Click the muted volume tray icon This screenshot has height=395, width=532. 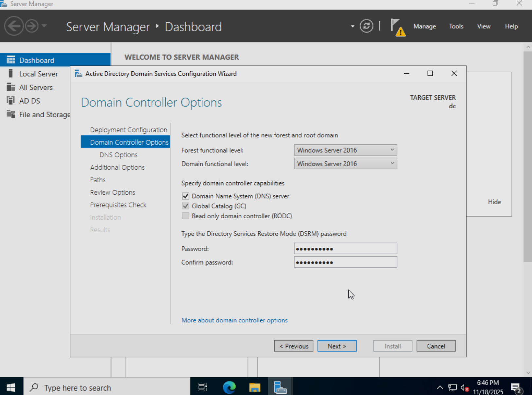465,388
